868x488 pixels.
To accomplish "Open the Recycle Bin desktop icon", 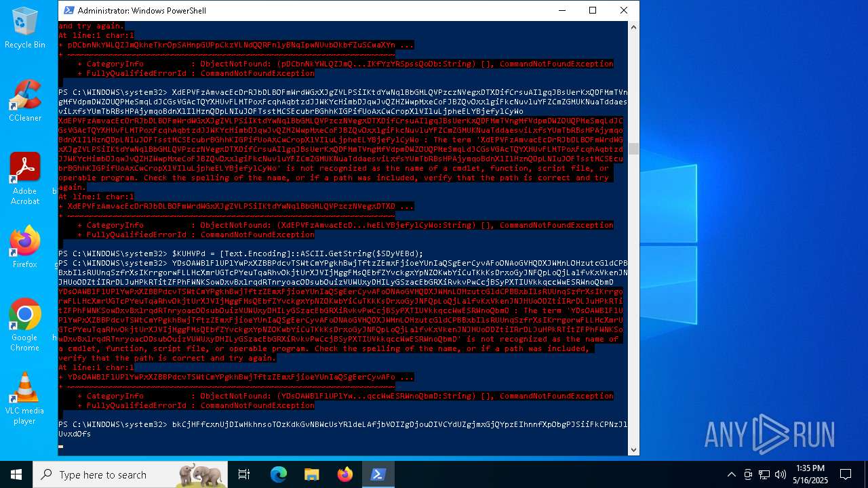I will tap(25, 28).
